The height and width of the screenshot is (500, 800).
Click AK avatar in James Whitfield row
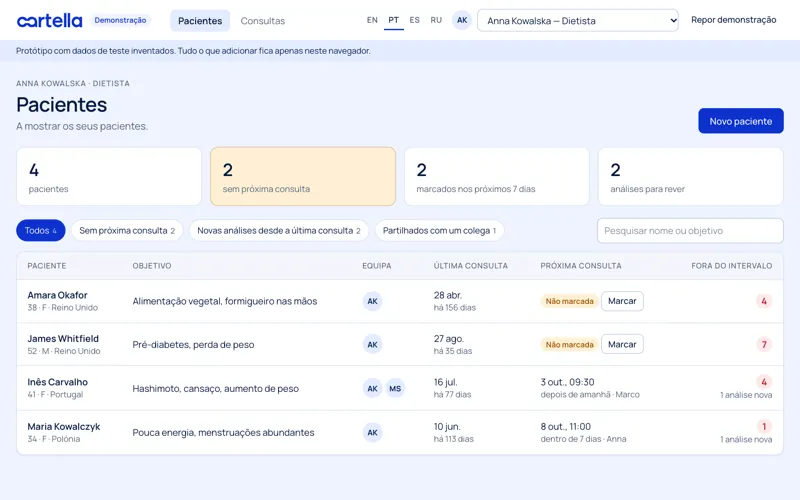tap(372, 344)
